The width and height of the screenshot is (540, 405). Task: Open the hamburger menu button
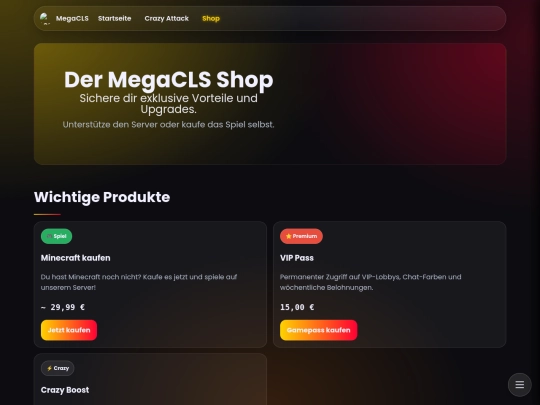pos(520,385)
